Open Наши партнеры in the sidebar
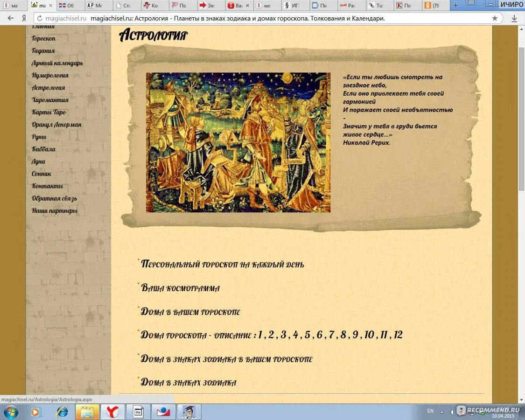This screenshot has height=420, width=525. [x=54, y=210]
